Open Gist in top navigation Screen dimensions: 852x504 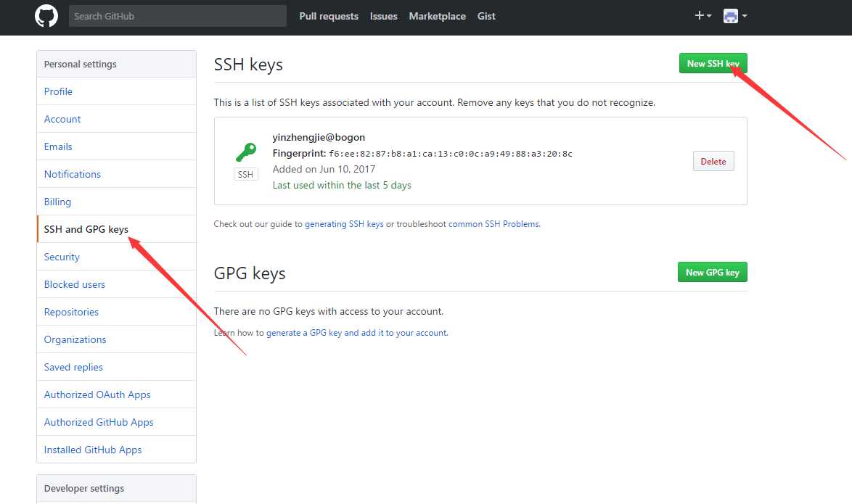tap(486, 16)
